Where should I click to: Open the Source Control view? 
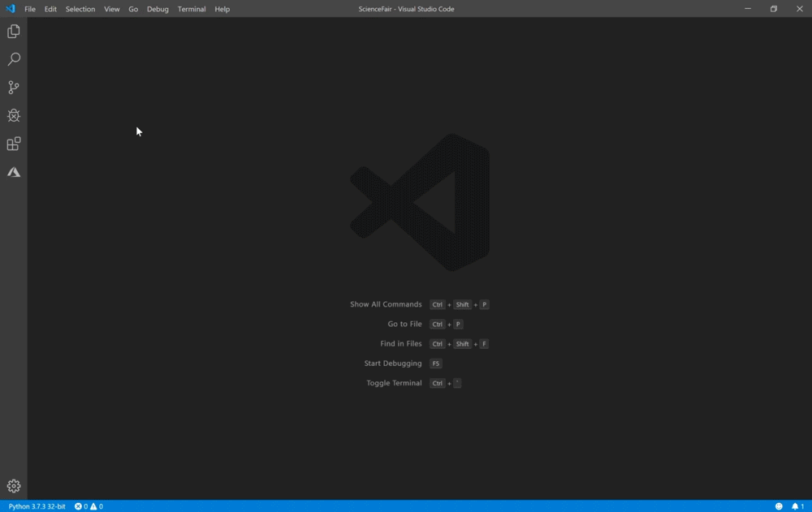pos(14,87)
